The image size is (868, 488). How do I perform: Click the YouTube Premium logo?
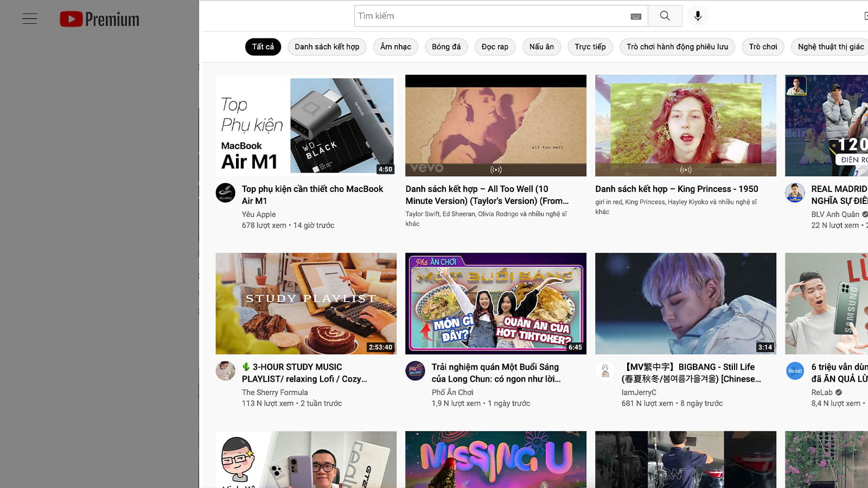coord(100,19)
